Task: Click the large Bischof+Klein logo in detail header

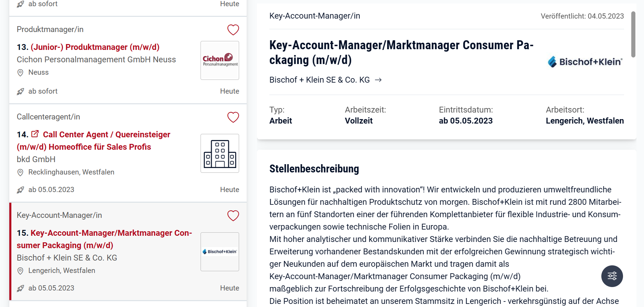Action: pos(585,62)
